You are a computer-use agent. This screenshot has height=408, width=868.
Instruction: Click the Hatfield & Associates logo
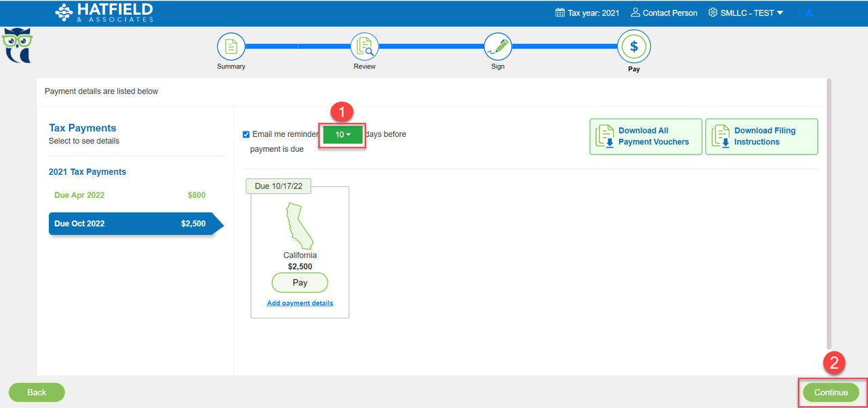tap(104, 12)
